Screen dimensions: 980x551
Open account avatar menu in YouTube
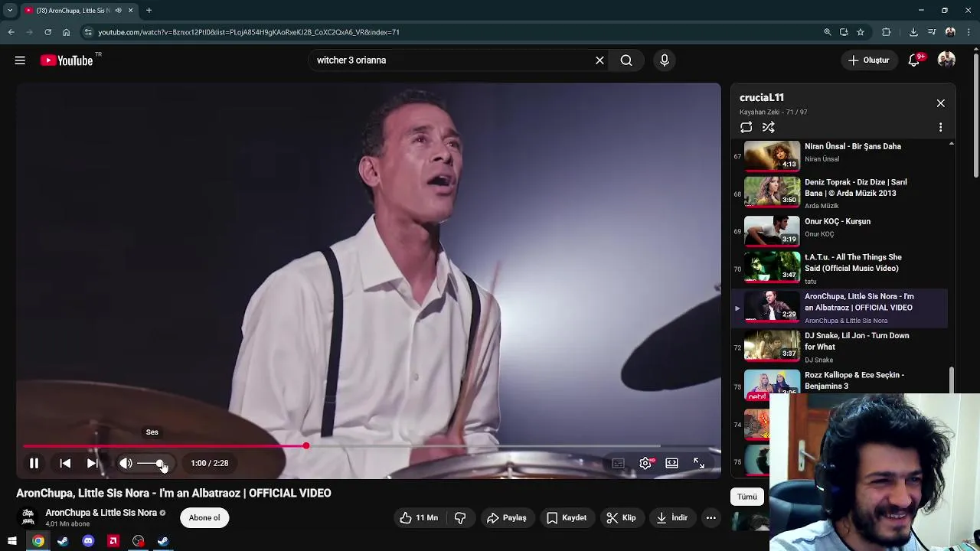947,60
